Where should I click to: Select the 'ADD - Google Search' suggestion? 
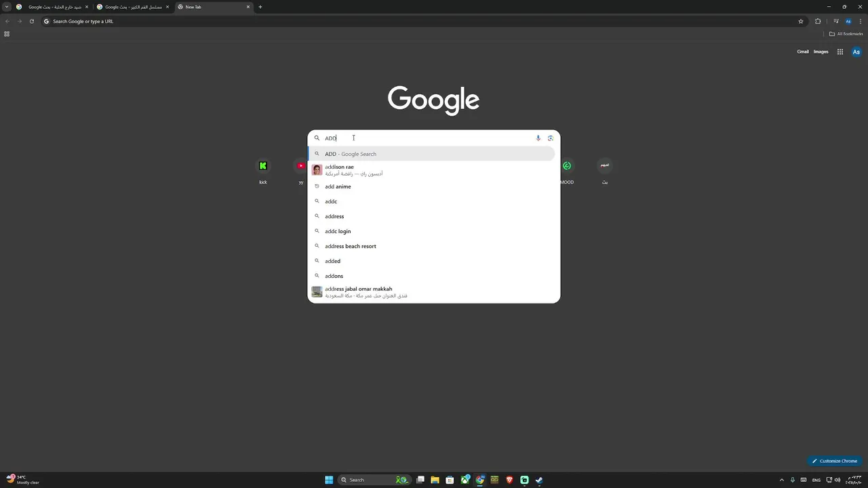[x=431, y=154]
